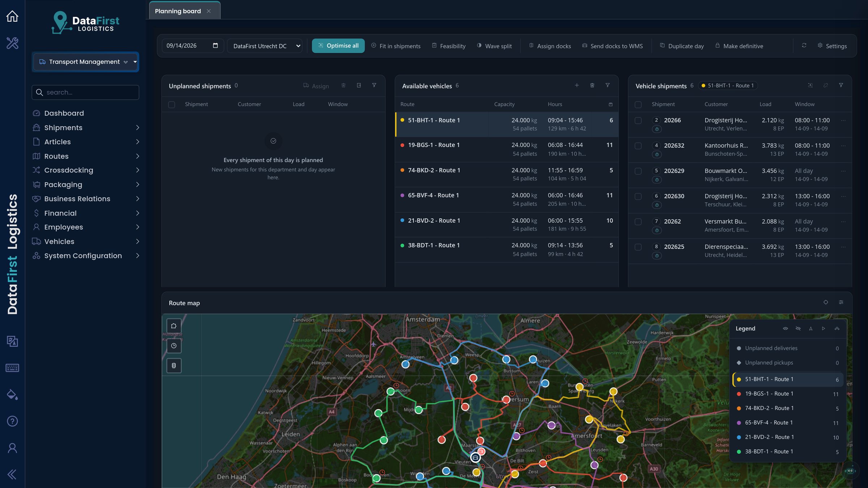Open the DataFirst Utrecht DC dropdown

pos(265,46)
